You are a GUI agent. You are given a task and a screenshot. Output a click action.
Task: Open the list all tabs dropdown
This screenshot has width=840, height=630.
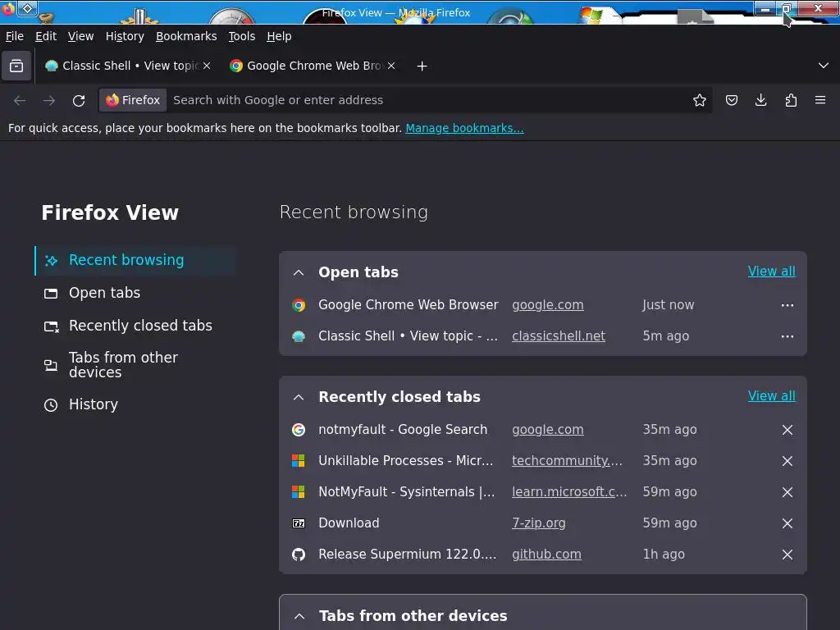[x=824, y=66]
